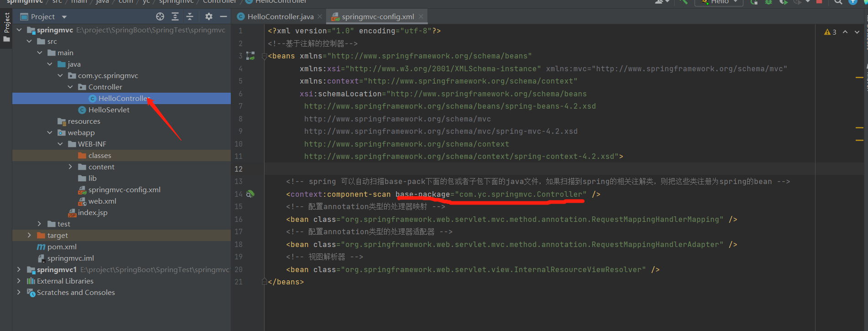Open the Hello run configuration dropdown

[x=719, y=2]
